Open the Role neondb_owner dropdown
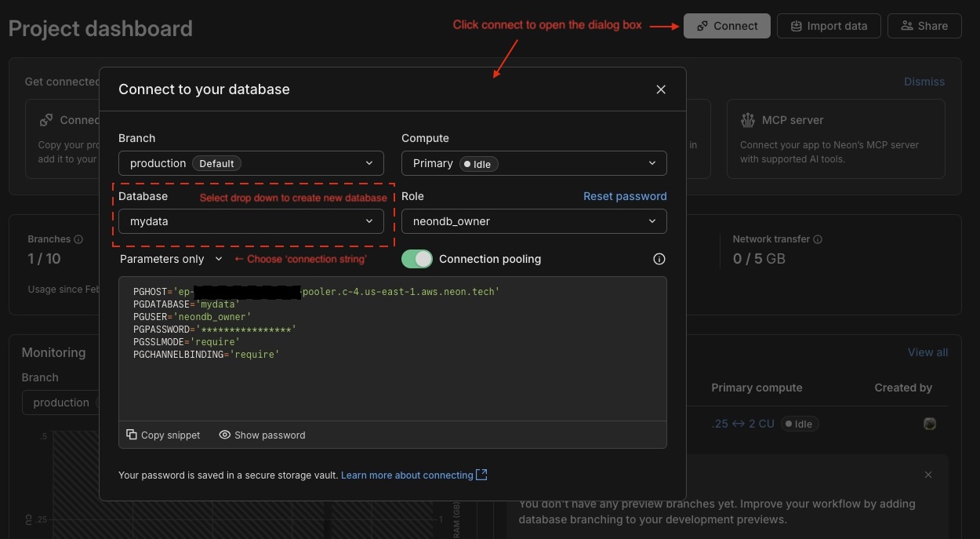 (x=534, y=221)
